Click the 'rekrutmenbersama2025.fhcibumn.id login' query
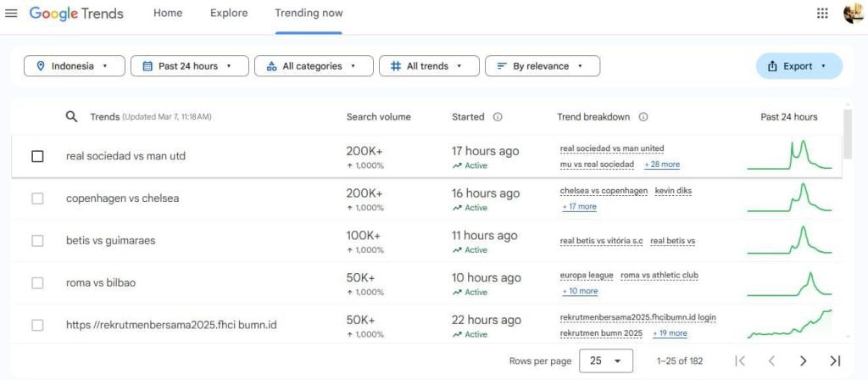Screen dimensions: 868x380 (x=637, y=317)
